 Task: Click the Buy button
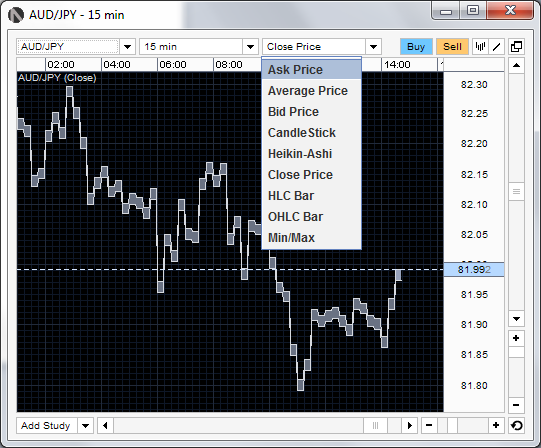coord(416,47)
